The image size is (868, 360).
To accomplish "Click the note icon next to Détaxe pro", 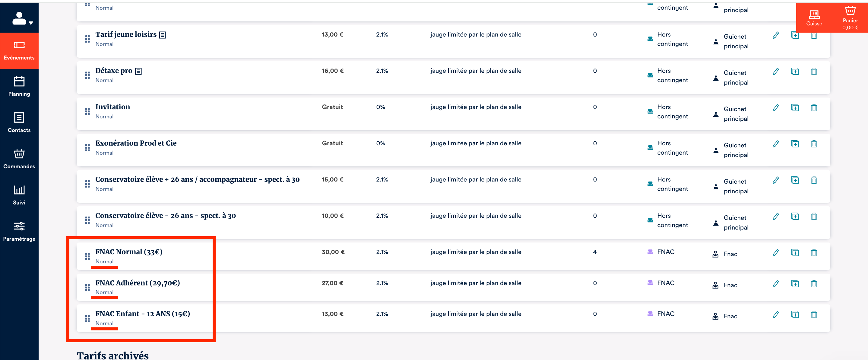I will [138, 71].
